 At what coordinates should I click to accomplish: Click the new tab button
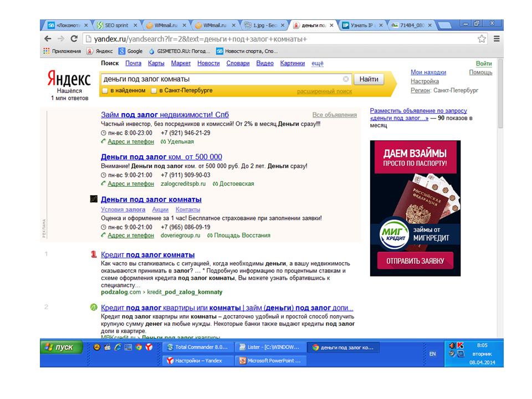tap(444, 25)
